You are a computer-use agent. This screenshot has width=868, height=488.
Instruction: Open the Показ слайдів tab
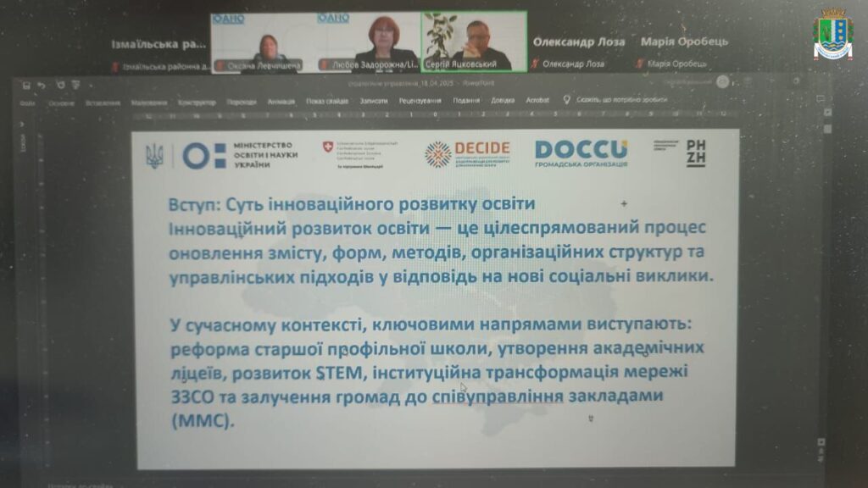tap(327, 101)
